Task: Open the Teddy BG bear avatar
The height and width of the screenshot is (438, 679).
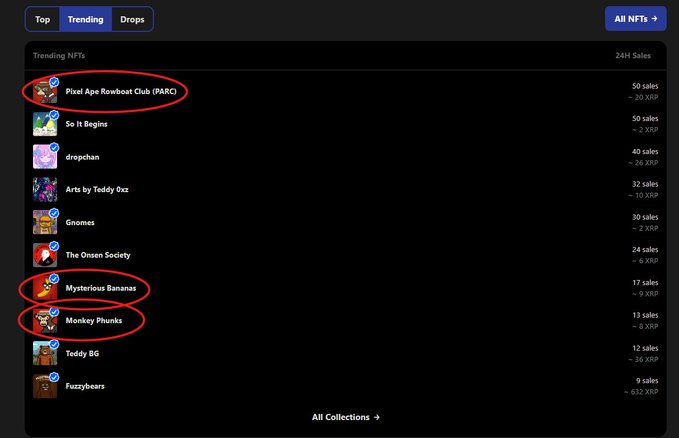Action: (45, 354)
